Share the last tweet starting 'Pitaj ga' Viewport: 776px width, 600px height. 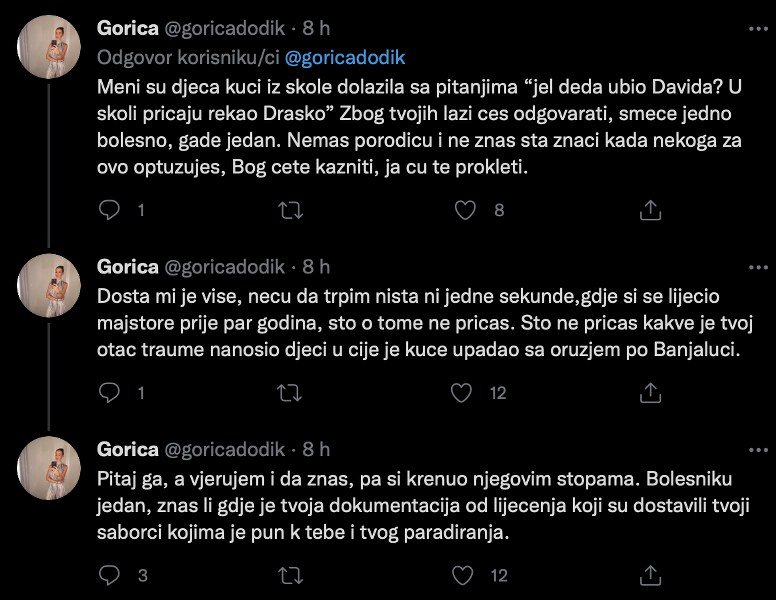point(650,576)
